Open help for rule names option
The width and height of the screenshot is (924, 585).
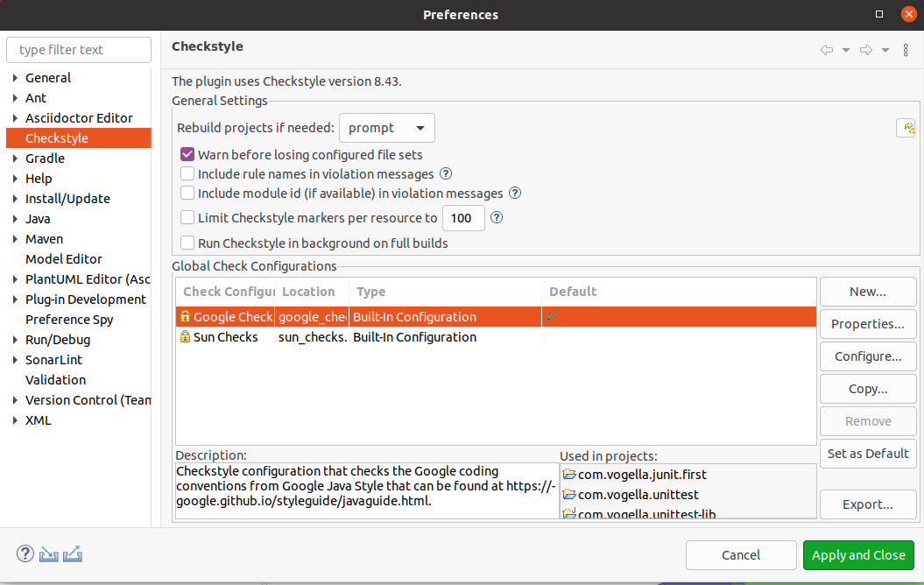[446, 173]
